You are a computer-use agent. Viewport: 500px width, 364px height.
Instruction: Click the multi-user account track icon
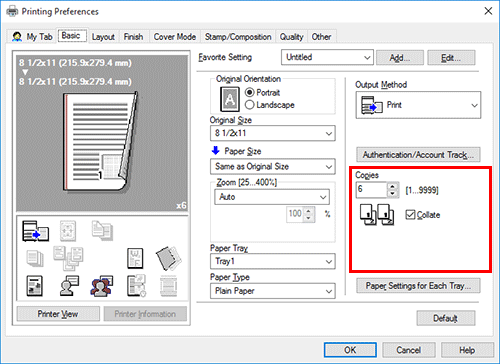(102, 286)
